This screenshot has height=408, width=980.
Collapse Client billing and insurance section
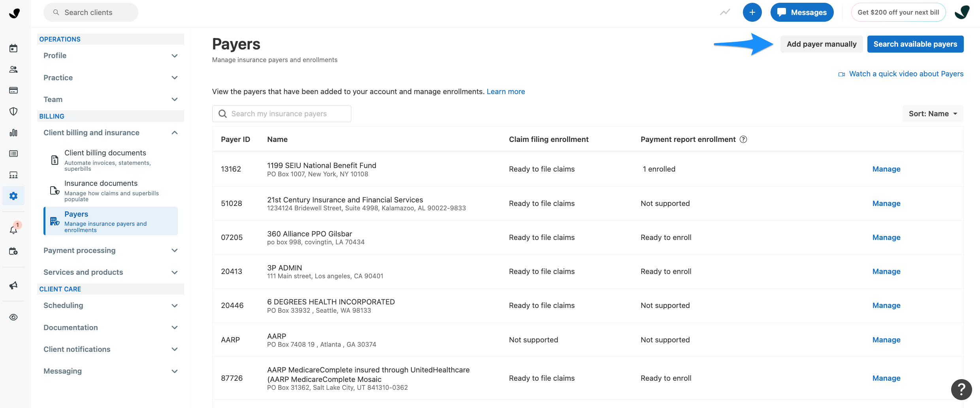coord(111,132)
